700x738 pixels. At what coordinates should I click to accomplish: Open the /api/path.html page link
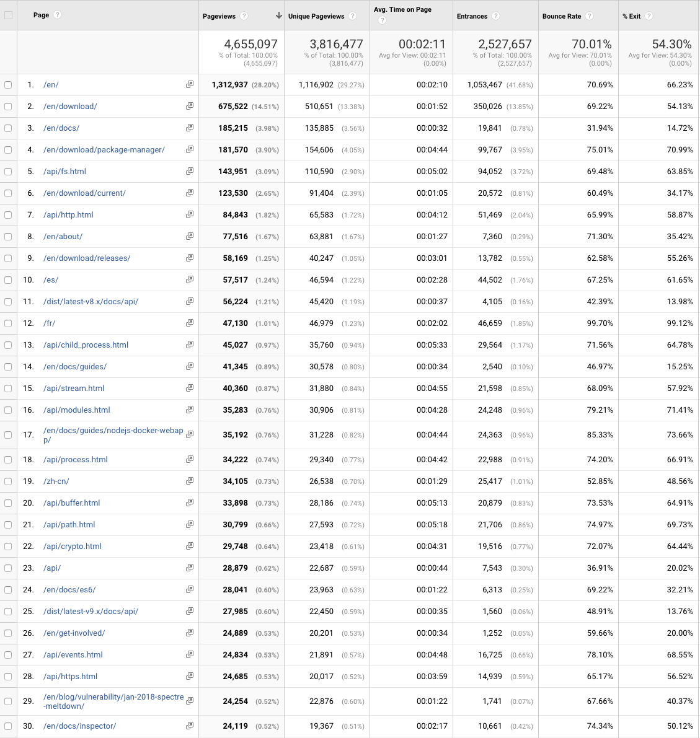(69, 524)
